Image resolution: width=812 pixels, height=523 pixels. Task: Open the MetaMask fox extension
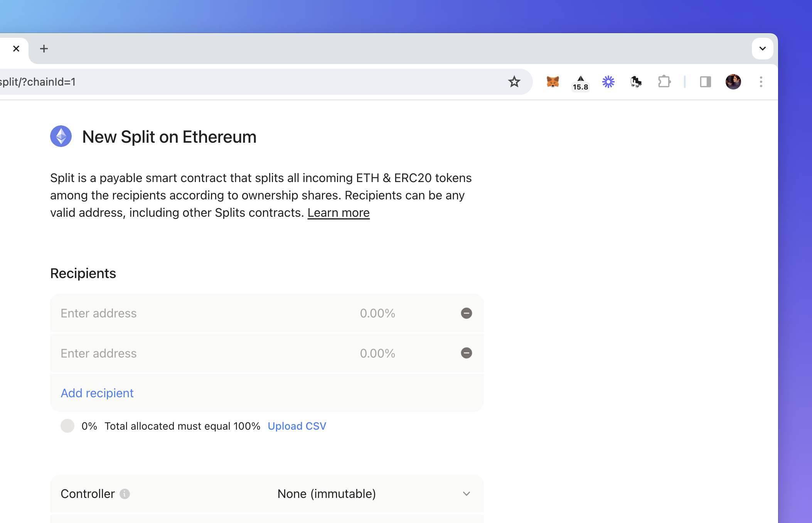(553, 82)
